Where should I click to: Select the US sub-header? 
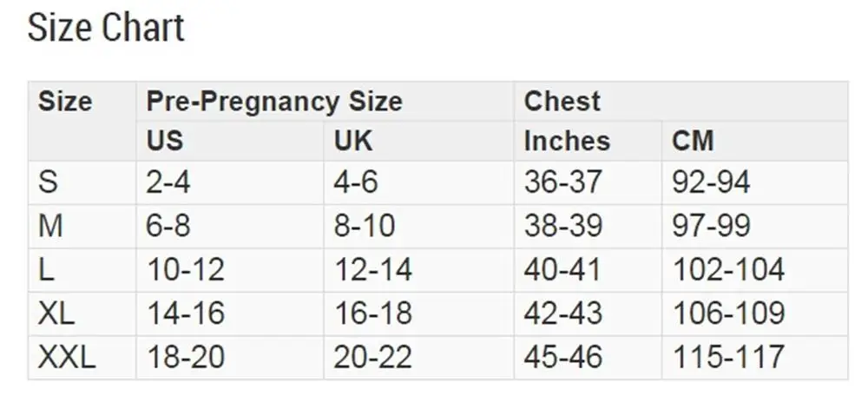(x=164, y=142)
